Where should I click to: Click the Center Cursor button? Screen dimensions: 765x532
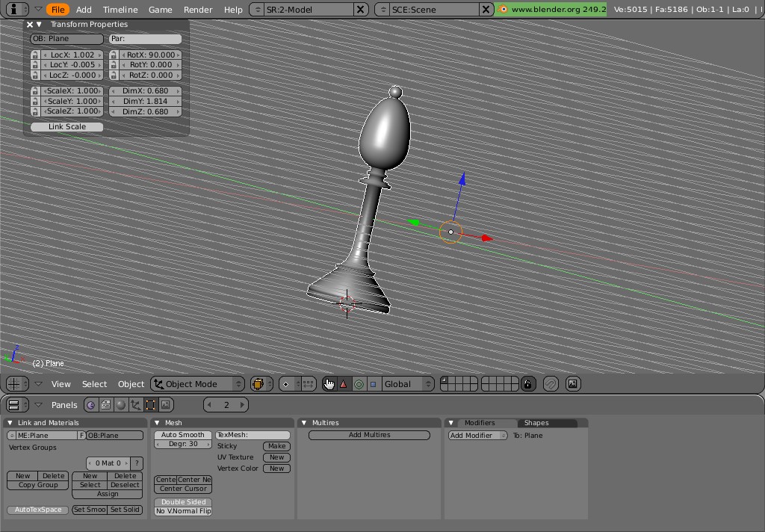pyautogui.click(x=183, y=489)
